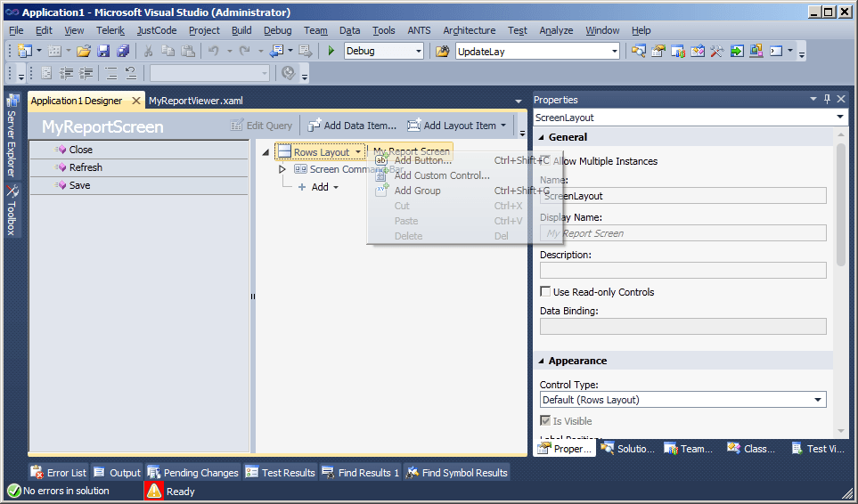Click the Add Data Item button

pos(352,126)
